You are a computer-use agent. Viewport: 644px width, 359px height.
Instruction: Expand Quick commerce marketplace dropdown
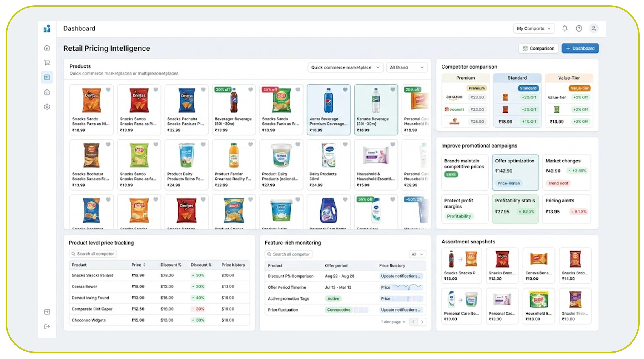coord(345,67)
